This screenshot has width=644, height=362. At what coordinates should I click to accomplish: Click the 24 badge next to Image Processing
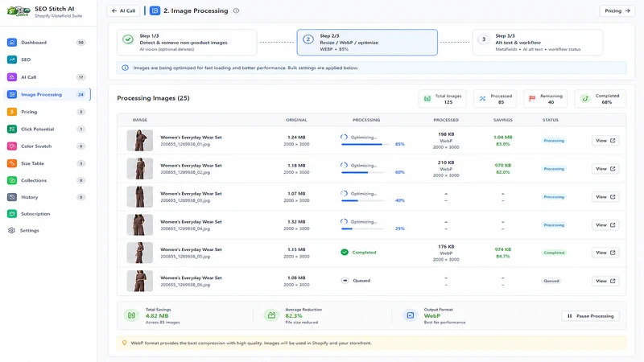pos(81,94)
